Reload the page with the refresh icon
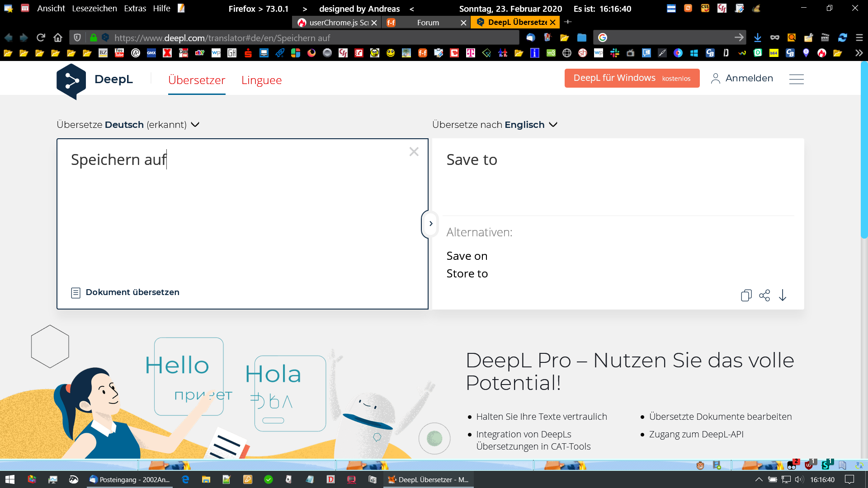Viewport: 868px width, 488px height. coord(41,38)
